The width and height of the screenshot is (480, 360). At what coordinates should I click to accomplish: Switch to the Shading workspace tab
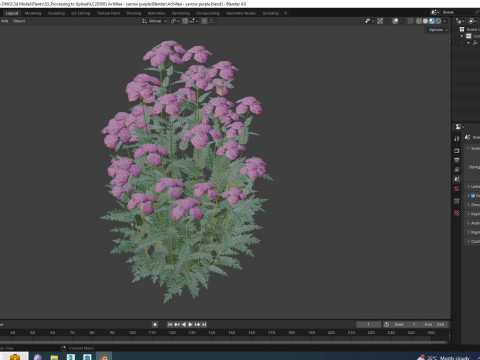coord(134,13)
